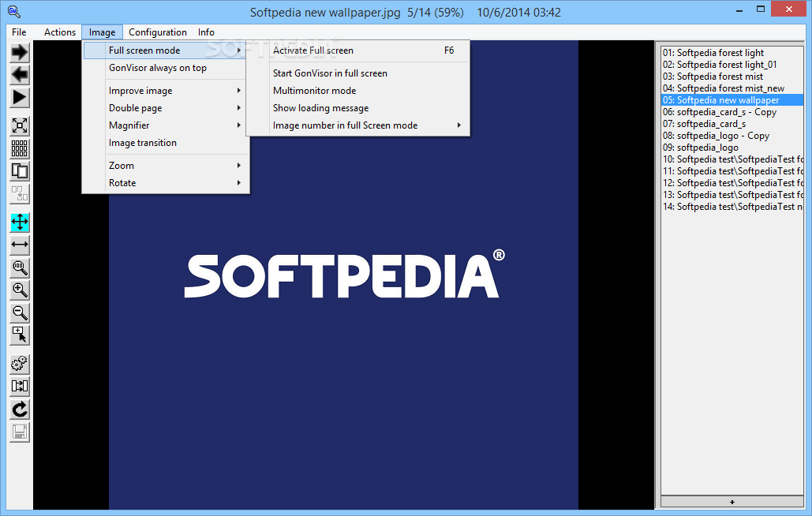The height and width of the screenshot is (516, 812).
Task: Select list entry 13: Softpedia test
Action: click(x=732, y=195)
